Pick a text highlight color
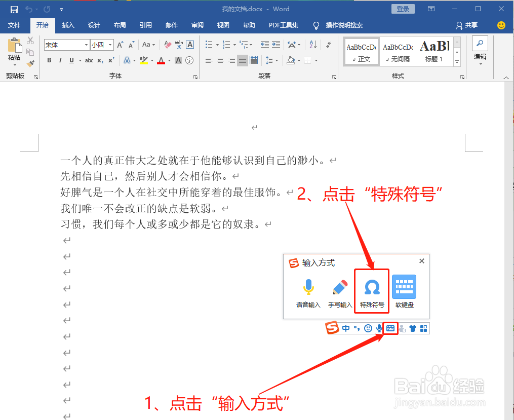Screen dimensions: 514x420 144,60
